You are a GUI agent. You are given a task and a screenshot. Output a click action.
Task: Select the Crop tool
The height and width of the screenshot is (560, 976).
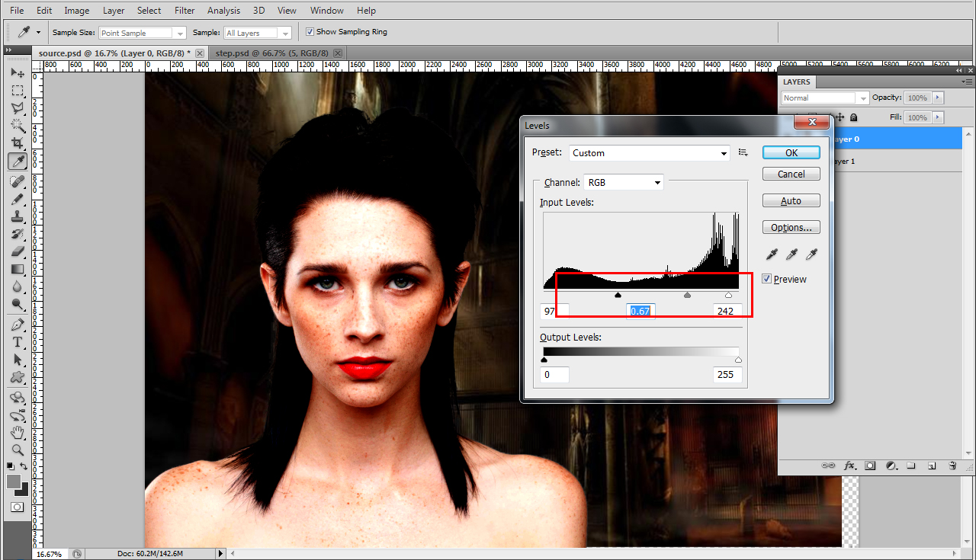(18, 143)
